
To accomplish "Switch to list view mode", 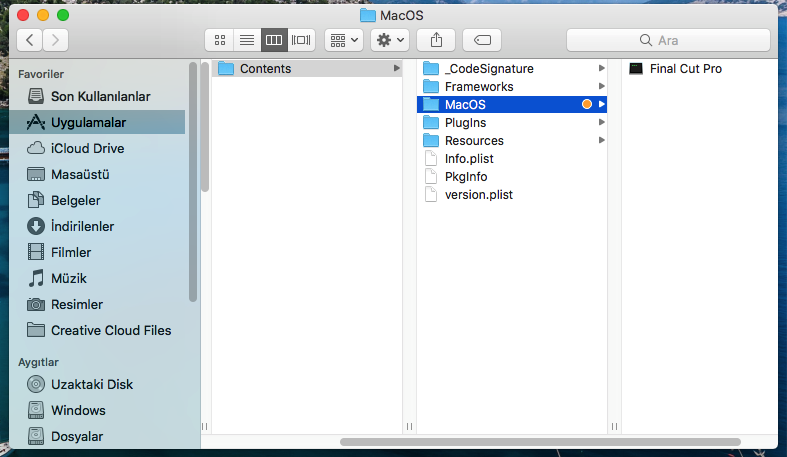I will (x=246, y=40).
